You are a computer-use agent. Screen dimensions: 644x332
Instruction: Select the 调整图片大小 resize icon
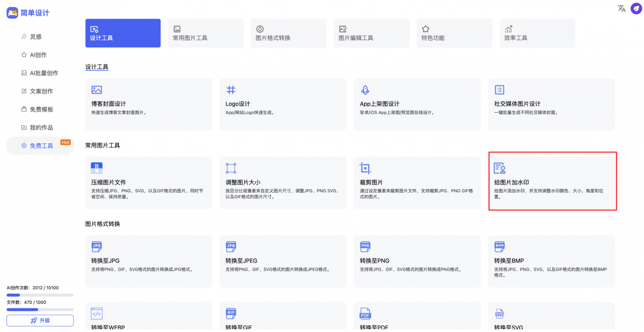pyautogui.click(x=231, y=168)
